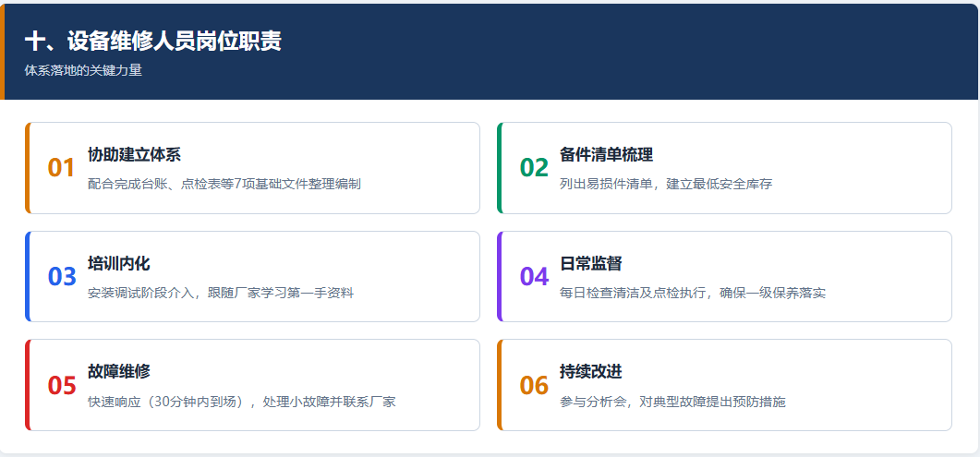Click the green number 02
980x457 pixels.
click(x=534, y=168)
